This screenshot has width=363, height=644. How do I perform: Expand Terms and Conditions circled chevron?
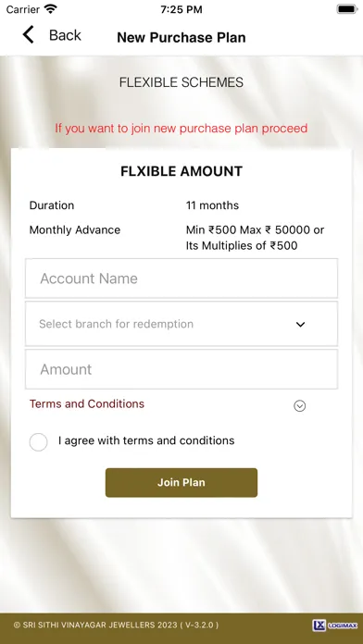coord(300,406)
